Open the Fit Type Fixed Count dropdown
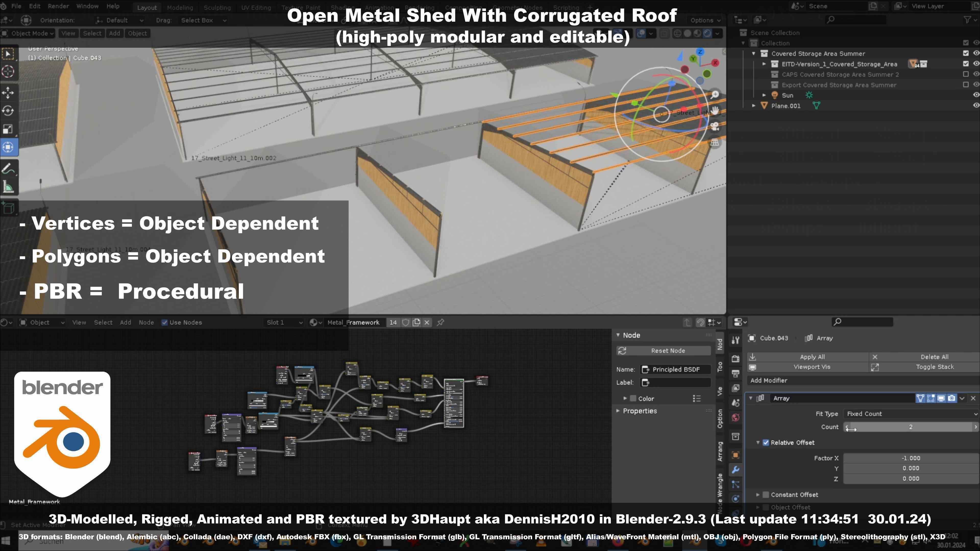Image resolution: width=980 pixels, height=551 pixels. click(x=911, y=414)
